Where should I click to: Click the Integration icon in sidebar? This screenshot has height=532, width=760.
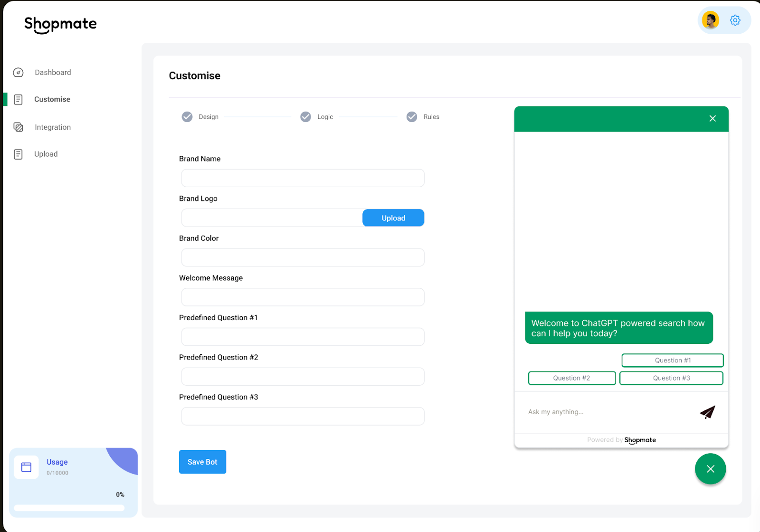click(x=19, y=127)
